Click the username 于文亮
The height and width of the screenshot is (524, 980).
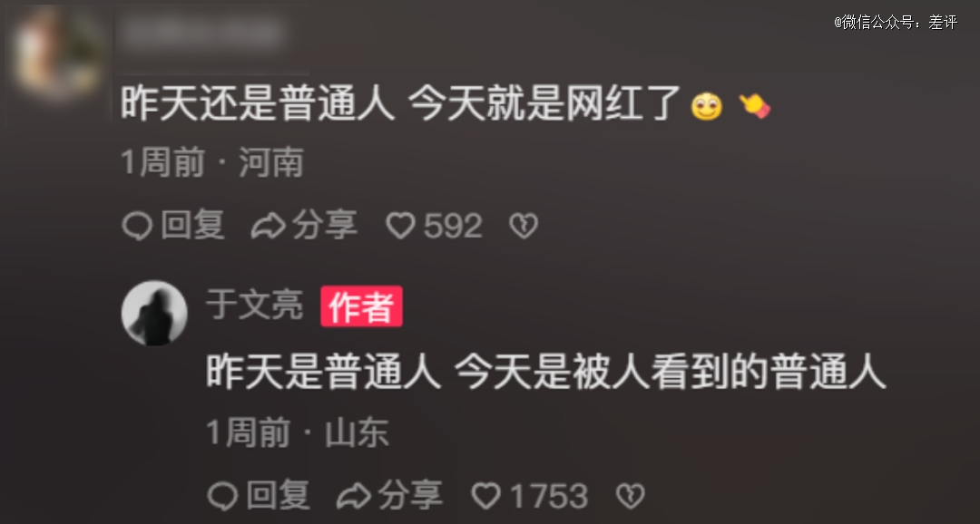254,305
